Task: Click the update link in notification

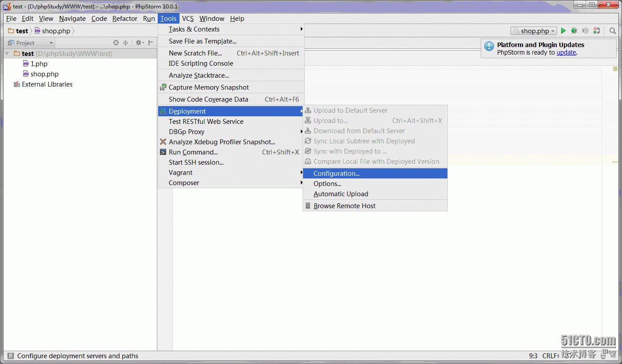Action: [566, 52]
